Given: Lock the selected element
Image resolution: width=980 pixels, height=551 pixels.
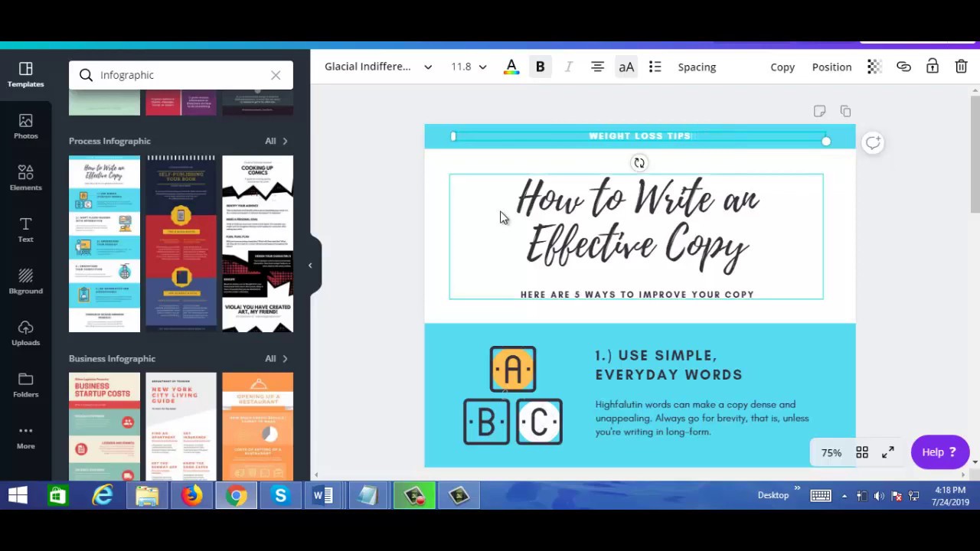Looking at the screenshot, I should point(933,67).
